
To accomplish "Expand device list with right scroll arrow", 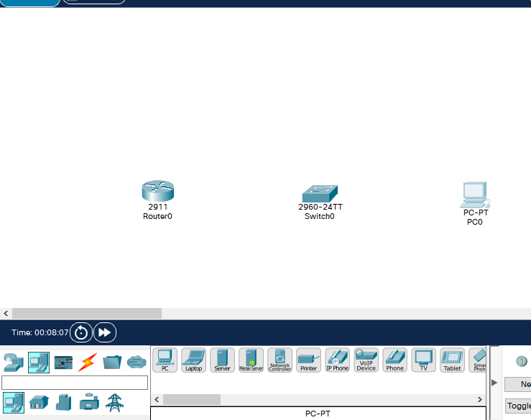I will (x=480, y=400).
